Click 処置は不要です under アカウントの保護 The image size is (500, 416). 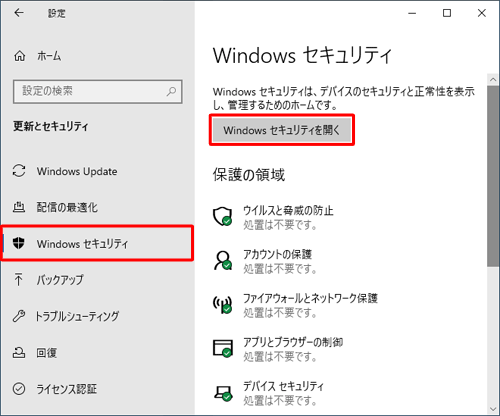click(280, 269)
